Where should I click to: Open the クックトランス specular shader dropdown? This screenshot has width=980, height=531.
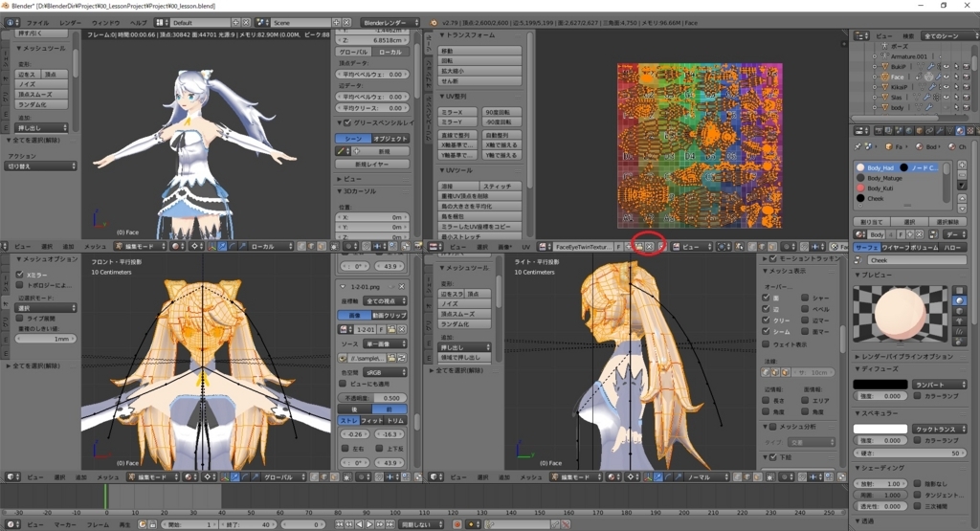[940, 430]
